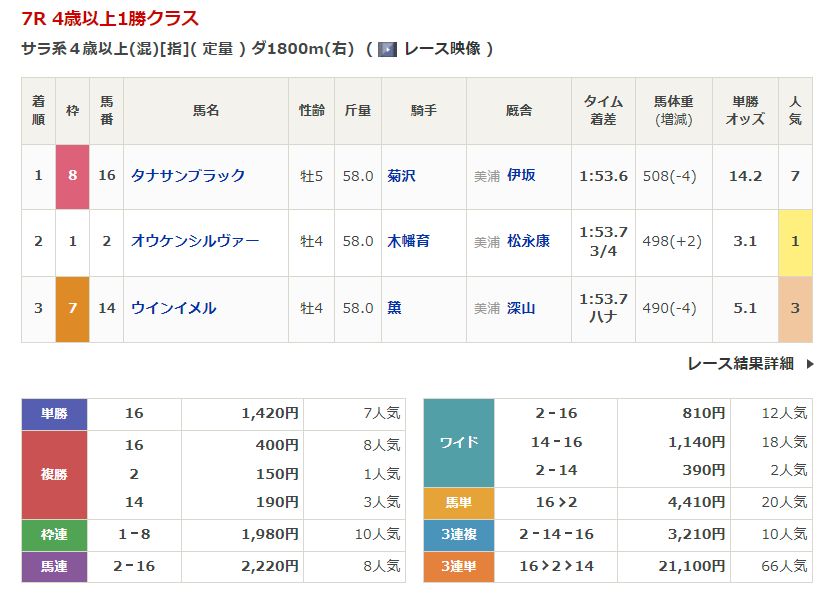
Task: Click the 馬連 quinella payout label
Action: 55,566
